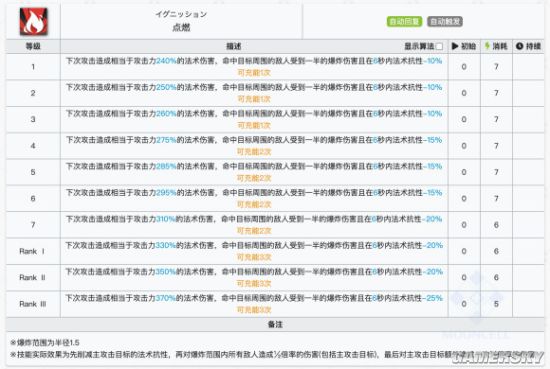
Task: Click initial value 0 in level 1 row
Action: click(464, 67)
